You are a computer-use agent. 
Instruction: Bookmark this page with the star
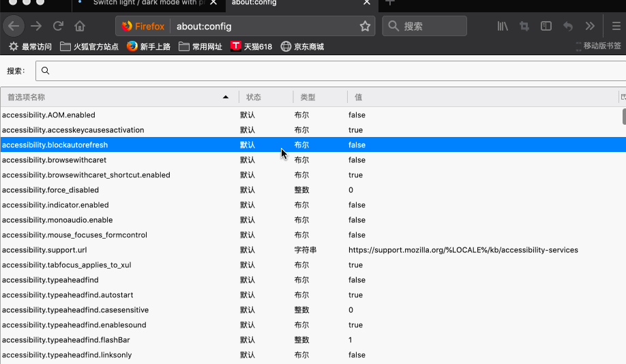pyautogui.click(x=365, y=27)
